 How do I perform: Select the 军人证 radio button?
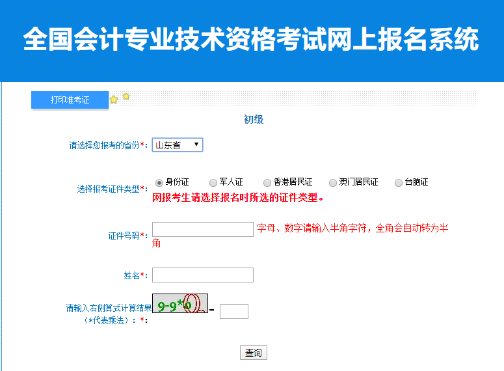pos(213,183)
